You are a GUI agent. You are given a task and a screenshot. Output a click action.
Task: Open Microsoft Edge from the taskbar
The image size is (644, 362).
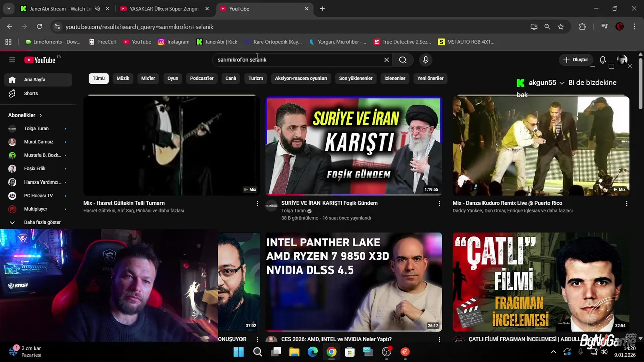[x=313, y=352]
